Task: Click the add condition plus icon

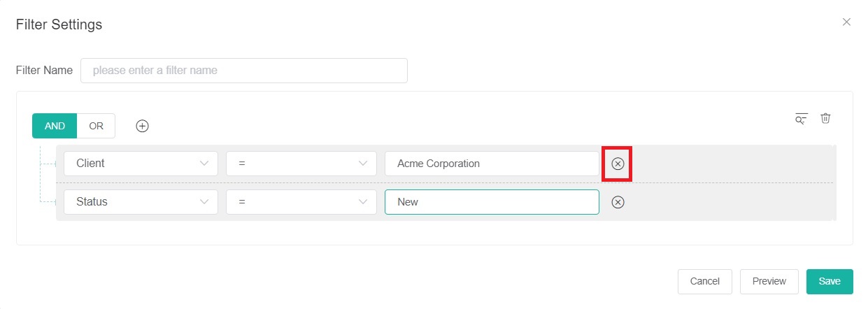Action: 142,126
